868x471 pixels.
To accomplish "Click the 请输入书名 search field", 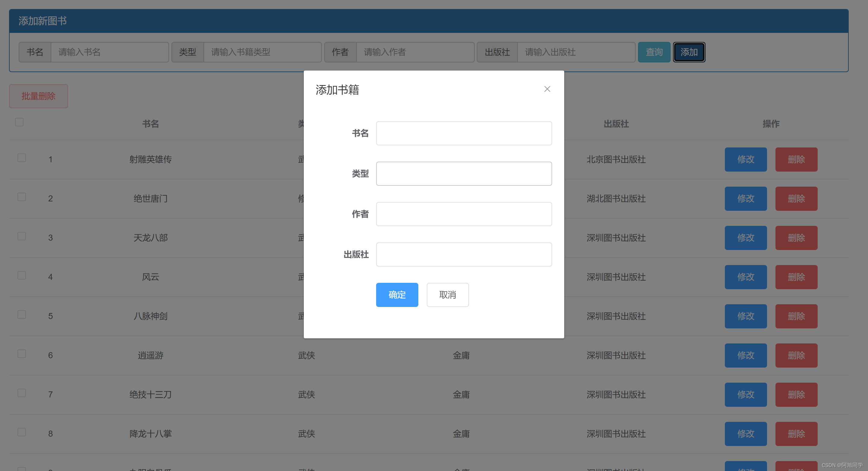I will pos(109,52).
